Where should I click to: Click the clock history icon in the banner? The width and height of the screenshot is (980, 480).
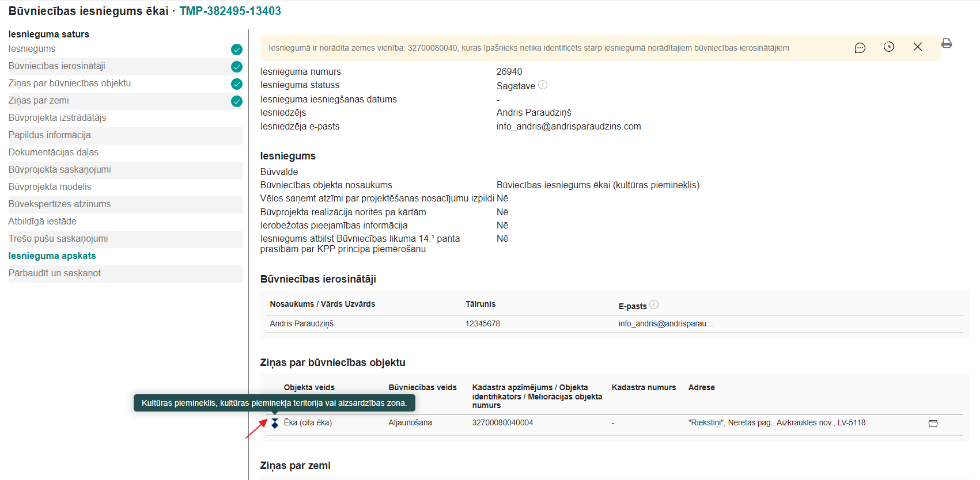pos(889,47)
